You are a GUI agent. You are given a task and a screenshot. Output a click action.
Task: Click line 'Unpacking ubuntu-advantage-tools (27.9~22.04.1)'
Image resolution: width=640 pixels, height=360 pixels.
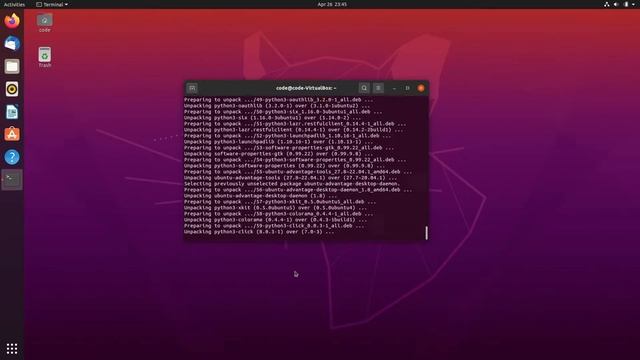pos(290,178)
